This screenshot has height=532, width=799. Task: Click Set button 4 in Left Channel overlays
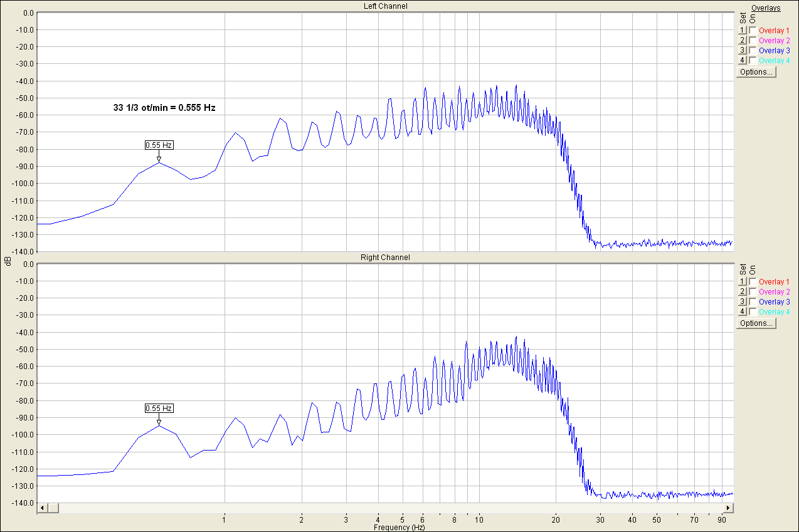(742, 60)
